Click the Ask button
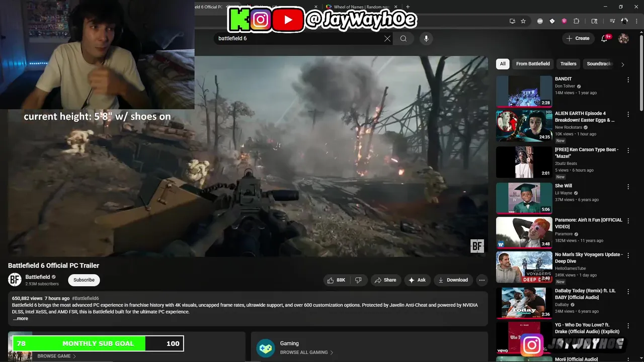The width and height of the screenshot is (644, 362). [x=417, y=280]
